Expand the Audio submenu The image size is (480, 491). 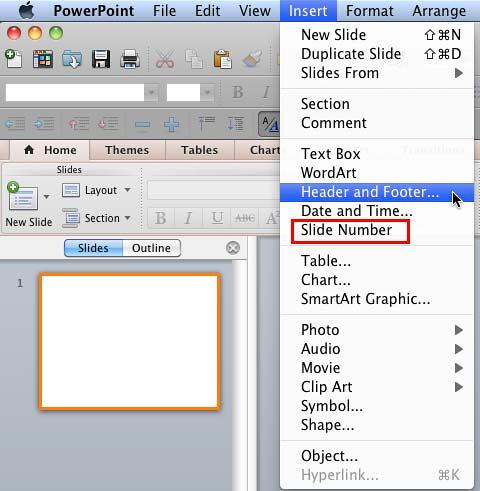377,349
